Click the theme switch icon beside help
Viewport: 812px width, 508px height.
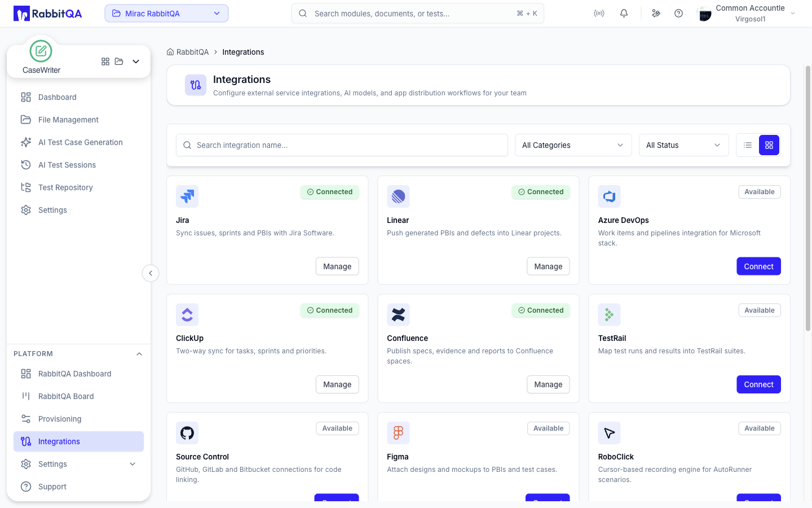[656, 14]
